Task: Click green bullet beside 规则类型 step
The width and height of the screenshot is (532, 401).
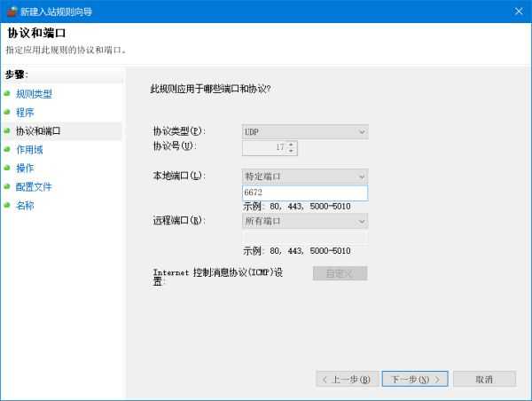Action: tap(7, 94)
